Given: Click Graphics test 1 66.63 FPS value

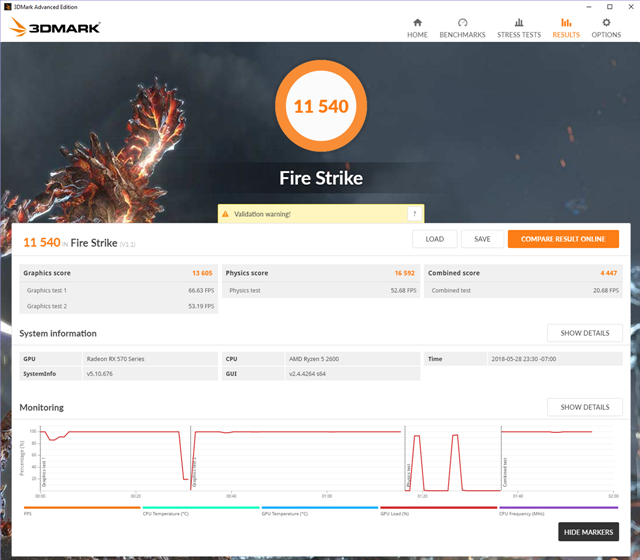Looking at the screenshot, I should tap(201, 290).
